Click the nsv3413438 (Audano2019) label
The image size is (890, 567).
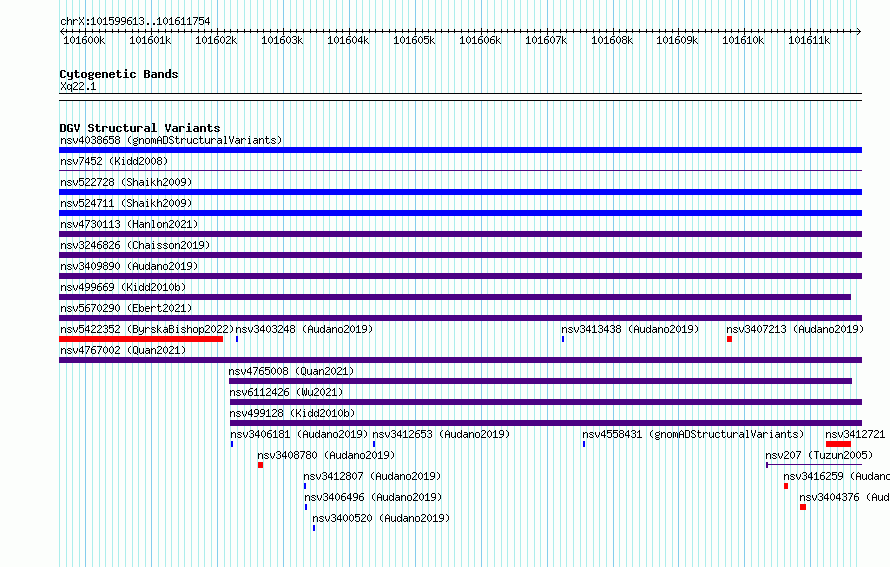click(630, 329)
